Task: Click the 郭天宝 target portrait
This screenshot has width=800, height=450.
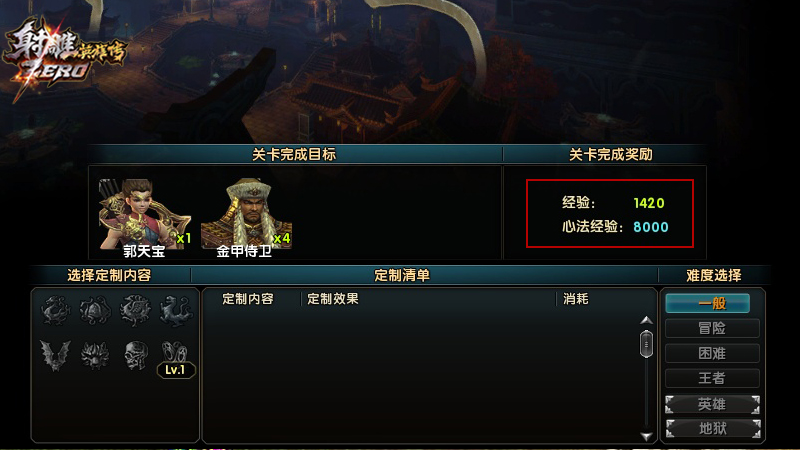Action: [x=145, y=217]
